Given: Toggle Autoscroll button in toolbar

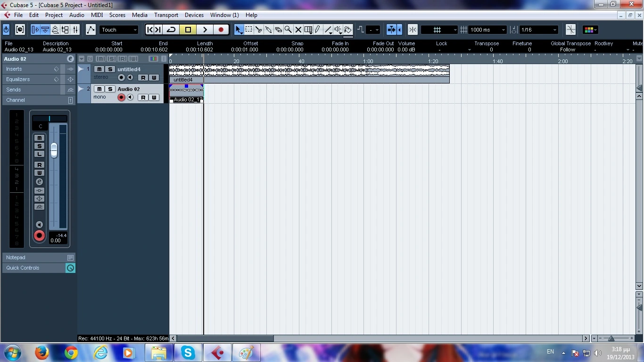Looking at the screenshot, I should click(x=391, y=30).
